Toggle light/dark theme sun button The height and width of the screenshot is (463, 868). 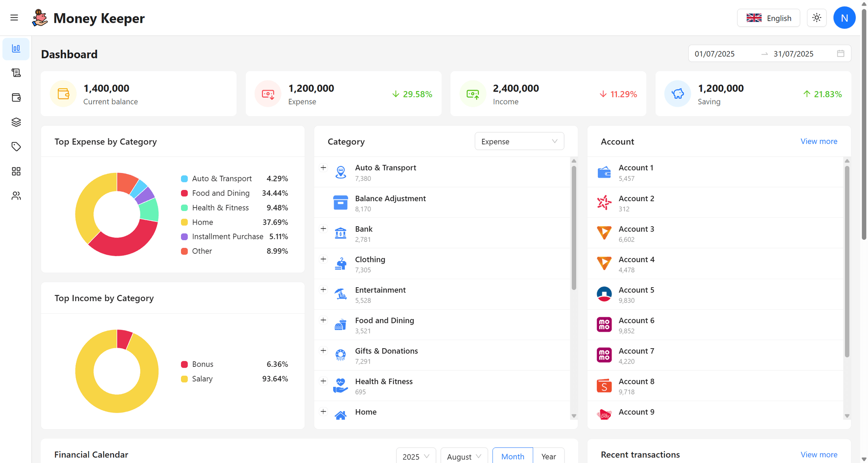(x=816, y=18)
